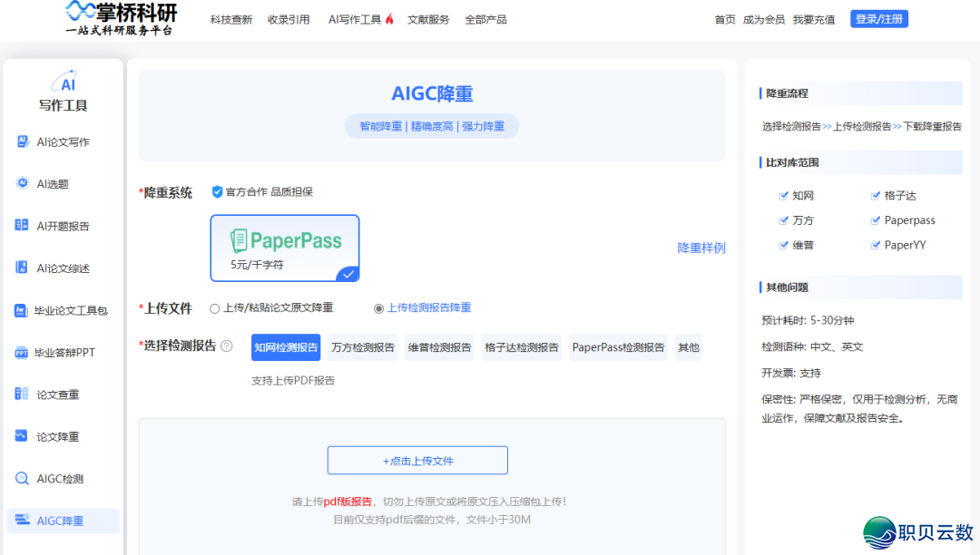Open AI开题报告 in sidebar
The image size is (980, 555).
click(x=63, y=226)
